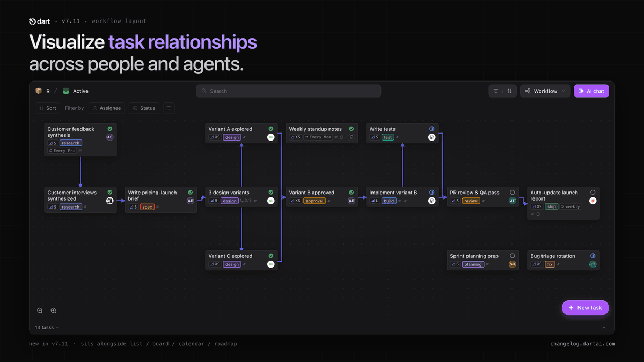Click the filter lines icon beside Status
Screen dimensions: 644x362
pyautogui.click(x=169, y=108)
